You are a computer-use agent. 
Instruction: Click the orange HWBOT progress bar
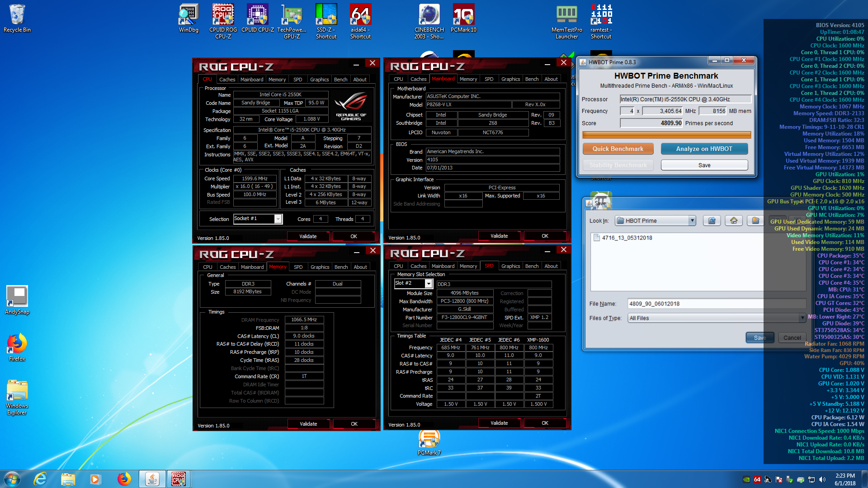666,135
